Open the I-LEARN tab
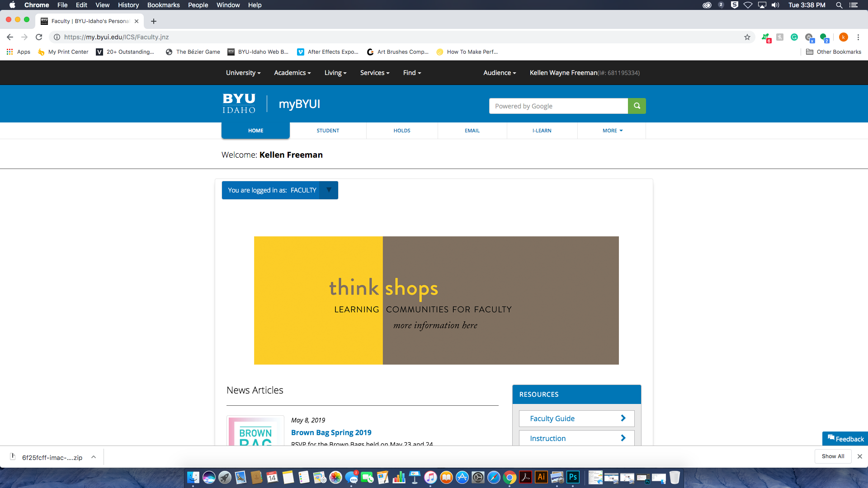This screenshot has width=868, height=488. (542, 131)
